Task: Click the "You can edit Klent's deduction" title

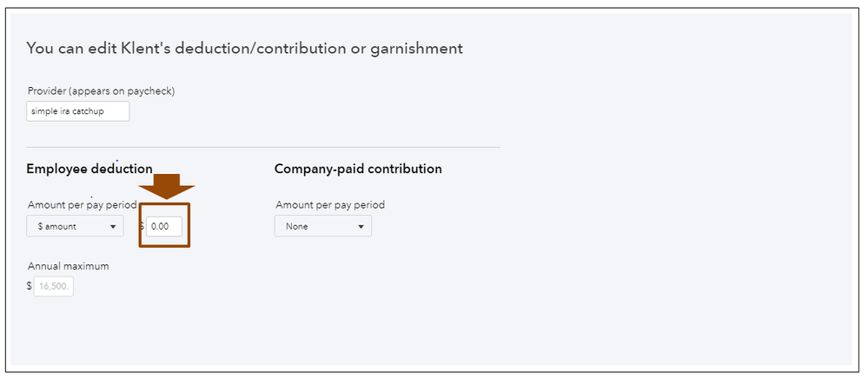Action: [244, 49]
